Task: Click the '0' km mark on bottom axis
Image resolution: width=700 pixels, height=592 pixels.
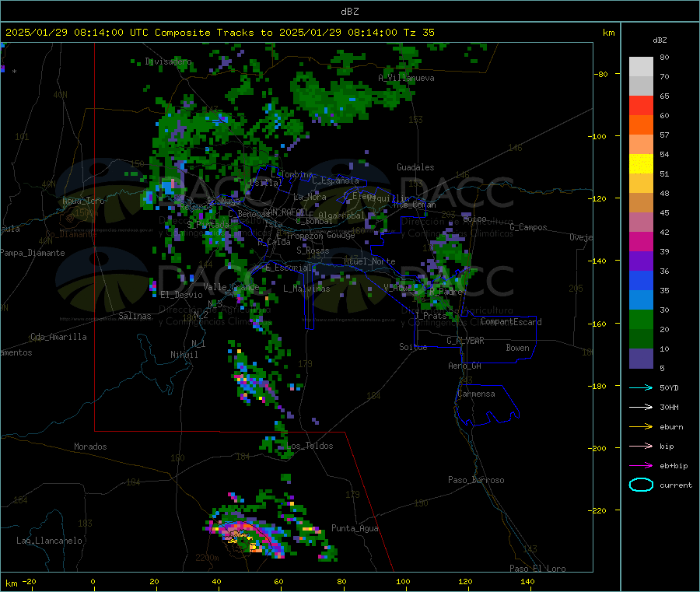Action: coord(93,581)
